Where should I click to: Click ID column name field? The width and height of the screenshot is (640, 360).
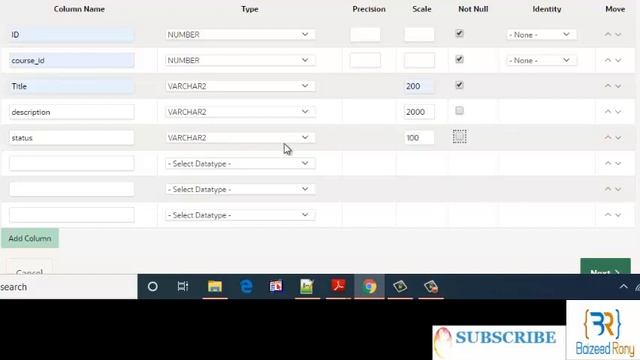tap(71, 35)
